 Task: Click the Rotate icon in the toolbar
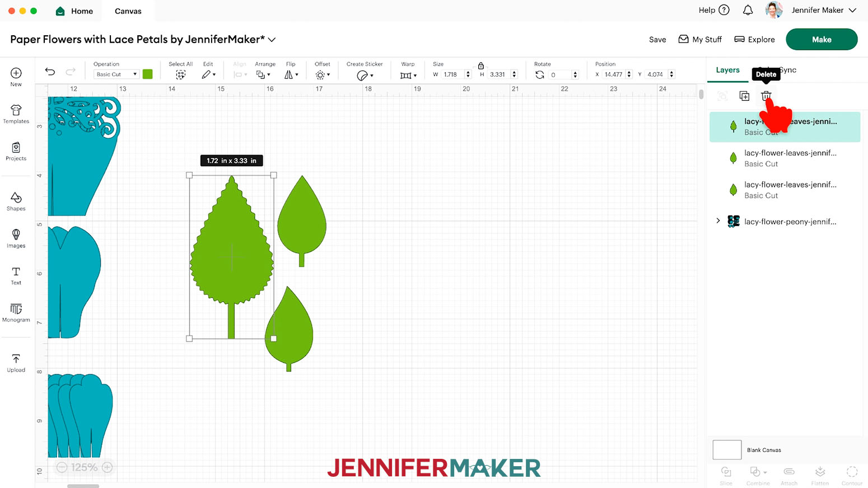point(540,74)
